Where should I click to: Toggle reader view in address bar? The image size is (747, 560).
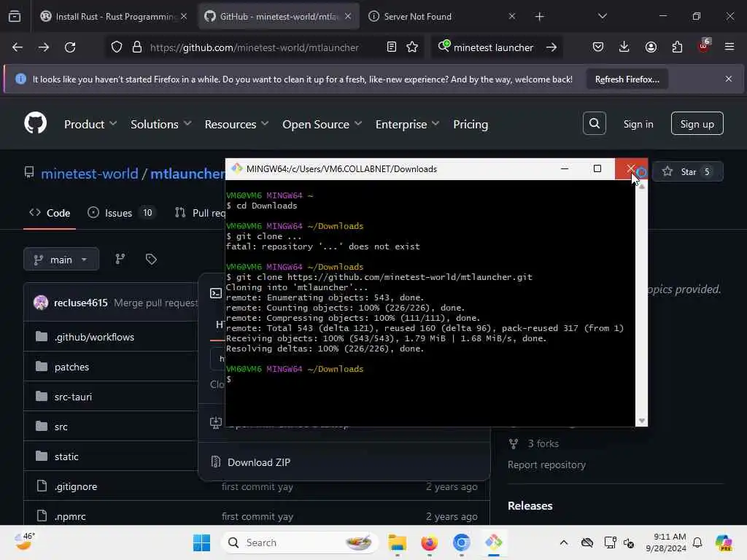[392, 47]
